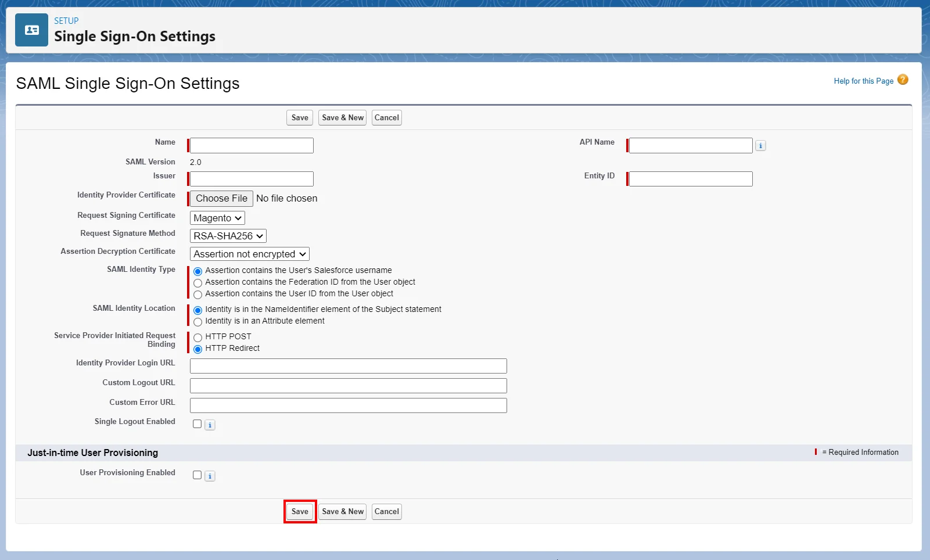The width and height of the screenshot is (930, 560).
Task: Click the info icon beside Single Logout Enabled
Action: [x=209, y=425]
